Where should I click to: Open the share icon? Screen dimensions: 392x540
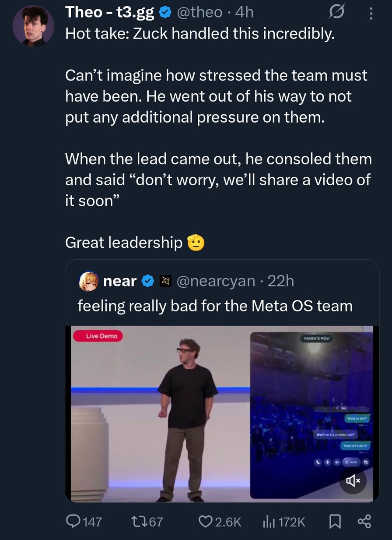364,521
